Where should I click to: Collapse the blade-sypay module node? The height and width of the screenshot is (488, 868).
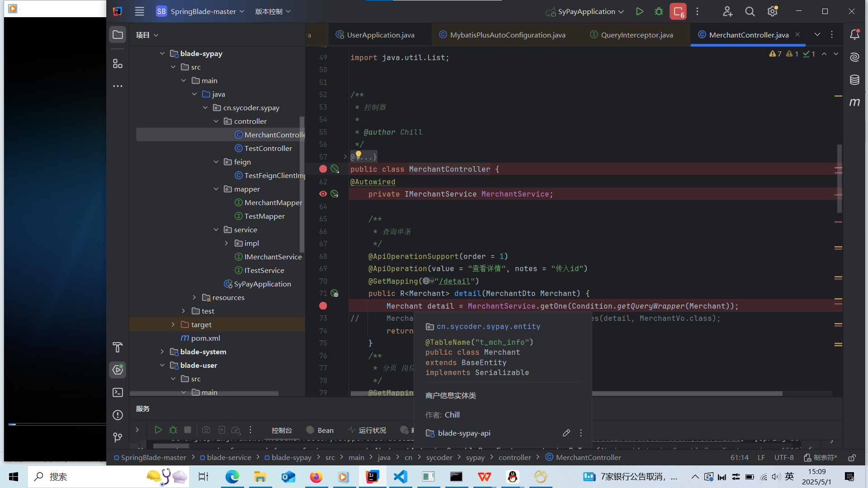tap(162, 53)
